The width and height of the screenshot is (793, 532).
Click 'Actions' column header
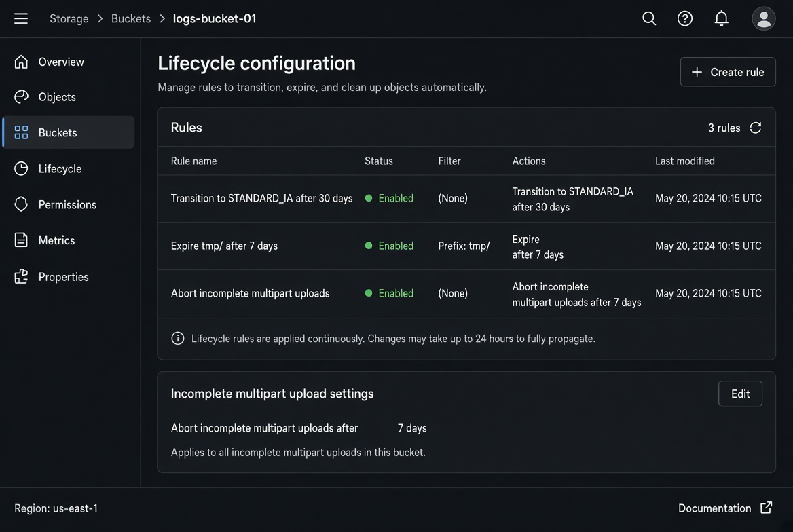[528, 161]
